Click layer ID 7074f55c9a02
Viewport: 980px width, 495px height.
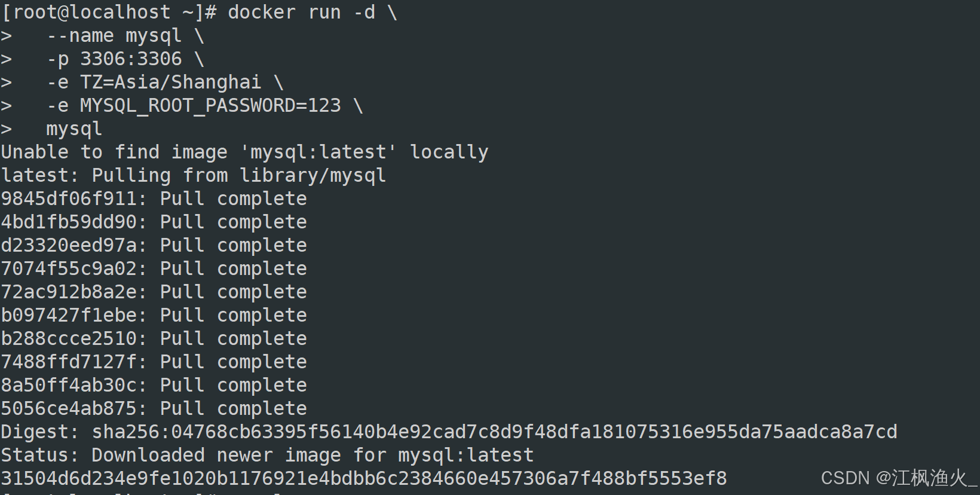(70, 268)
